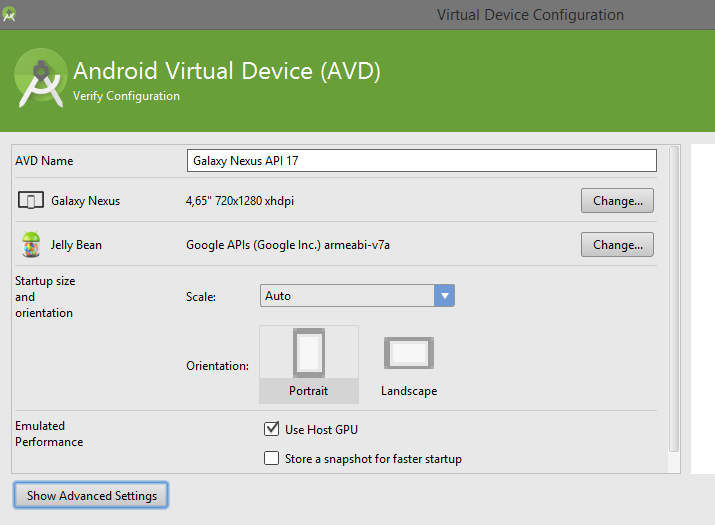Select the Landscape orientation icon

tap(408, 353)
